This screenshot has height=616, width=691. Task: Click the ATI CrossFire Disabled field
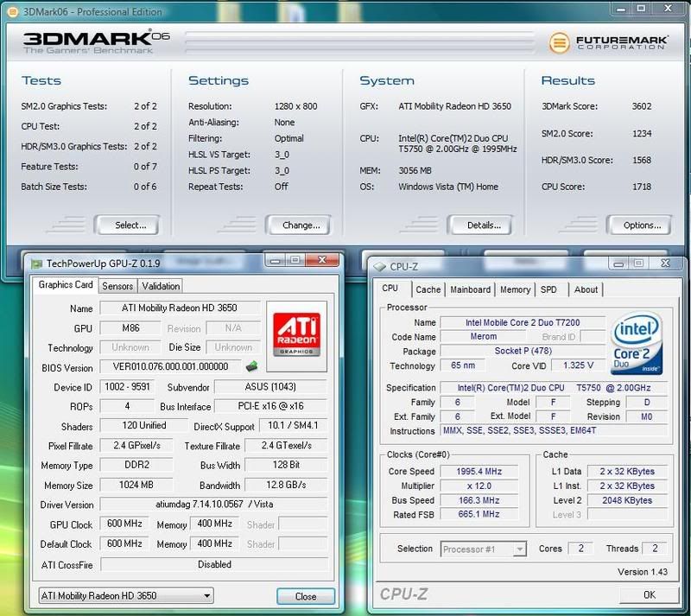(214, 564)
